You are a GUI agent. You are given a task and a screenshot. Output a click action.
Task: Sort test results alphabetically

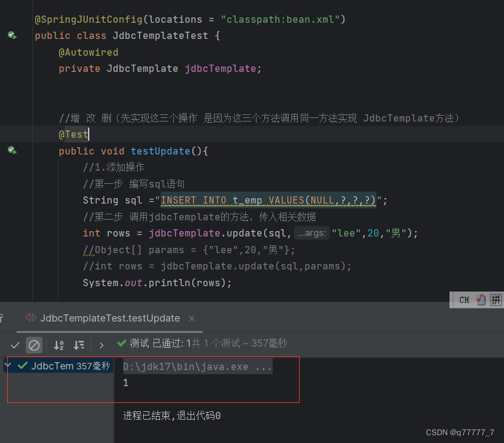[x=58, y=345]
